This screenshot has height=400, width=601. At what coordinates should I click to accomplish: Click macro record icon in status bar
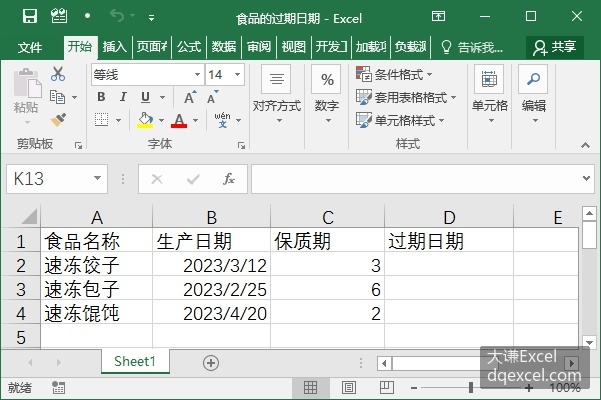coord(58,387)
